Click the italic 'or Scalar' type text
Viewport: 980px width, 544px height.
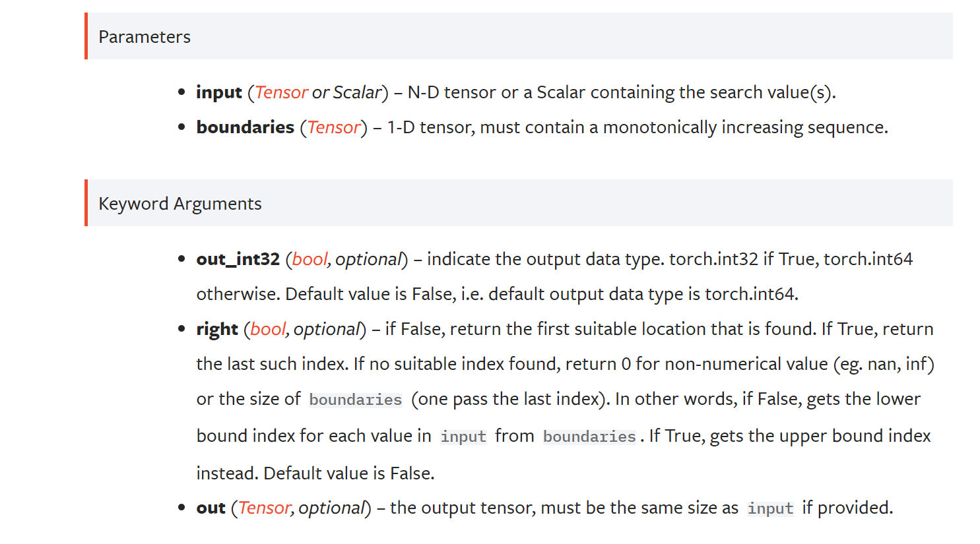[x=347, y=92]
